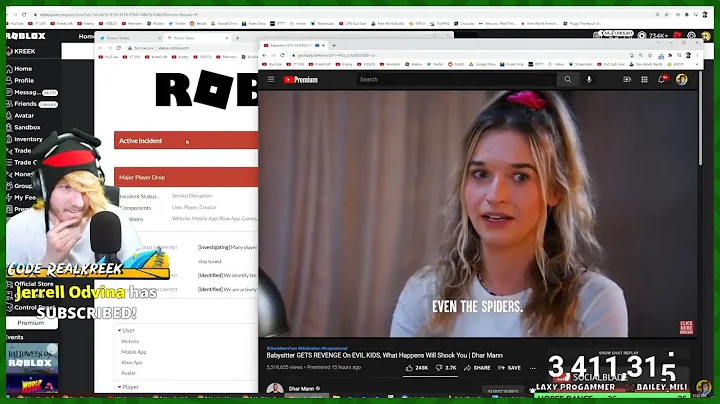Reload the YouTube browser page
The image size is (720, 404).
coord(282,55)
